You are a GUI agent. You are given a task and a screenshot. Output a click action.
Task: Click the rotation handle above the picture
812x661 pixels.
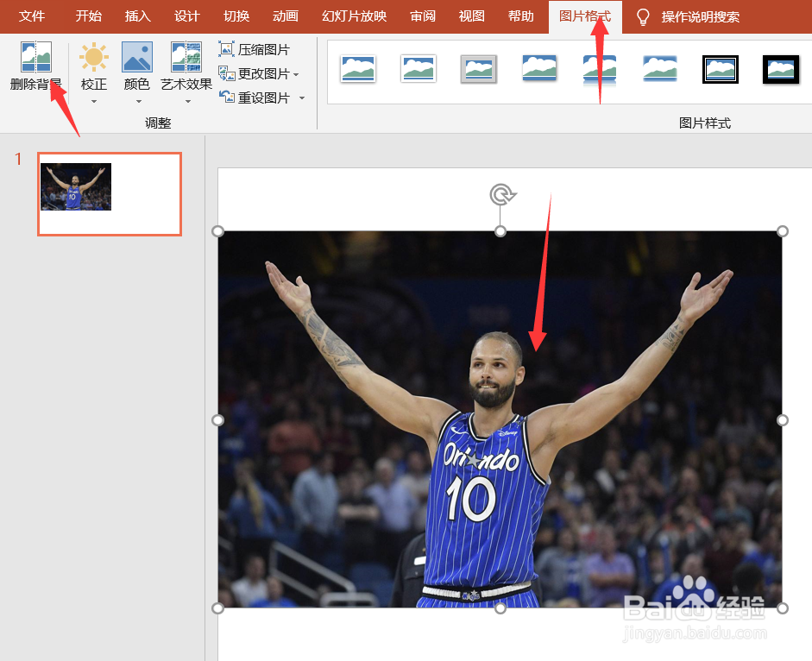click(x=502, y=195)
